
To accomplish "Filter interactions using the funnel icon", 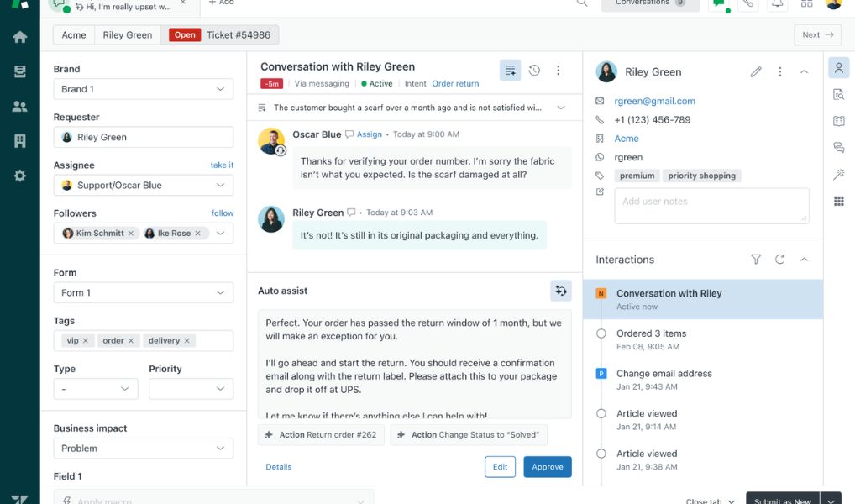I will tap(756, 260).
